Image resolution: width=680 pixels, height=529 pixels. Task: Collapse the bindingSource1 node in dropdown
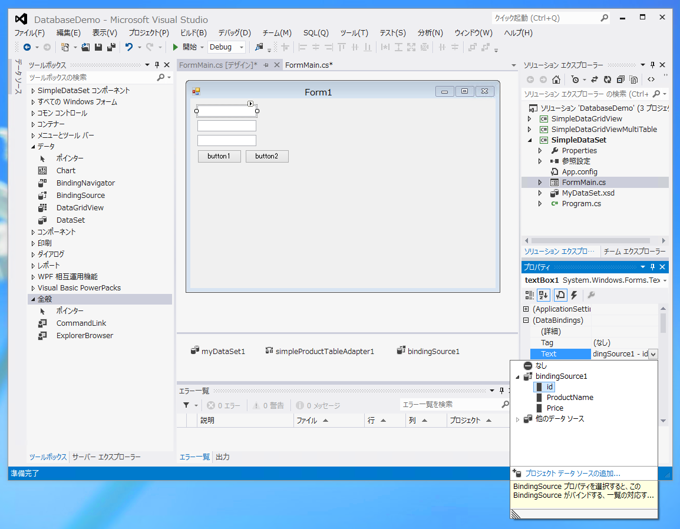[x=518, y=376]
